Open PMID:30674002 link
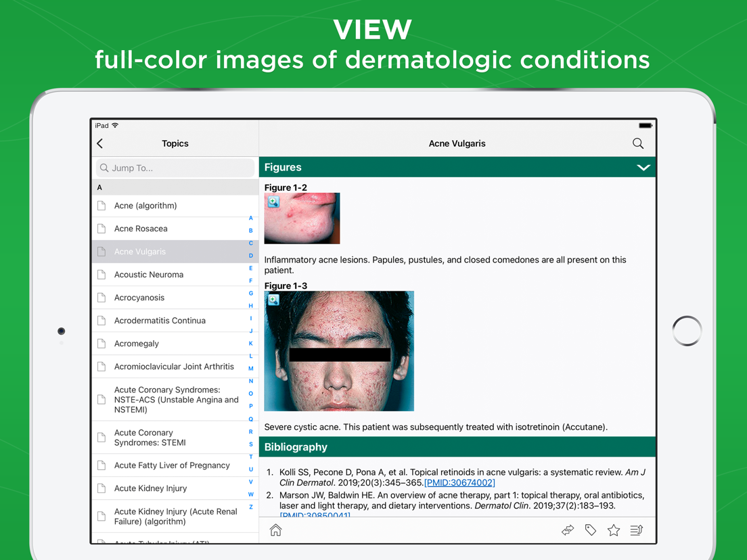The height and width of the screenshot is (560, 747). click(x=459, y=483)
